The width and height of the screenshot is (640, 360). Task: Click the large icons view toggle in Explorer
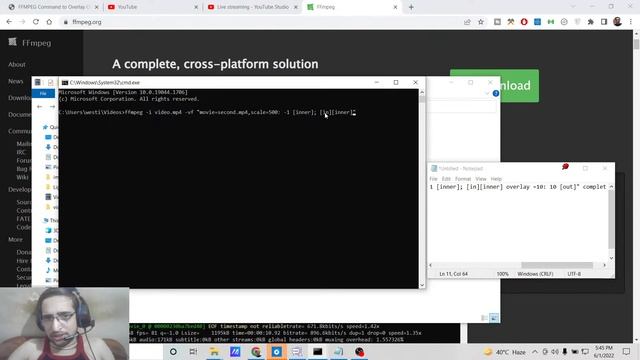(x=494, y=318)
